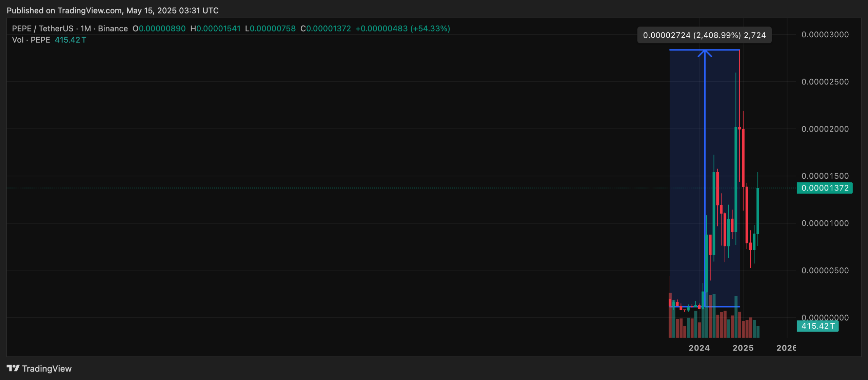Click the green 0.00001372 current price tag
Viewport: 868px width, 380px height.
point(824,188)
